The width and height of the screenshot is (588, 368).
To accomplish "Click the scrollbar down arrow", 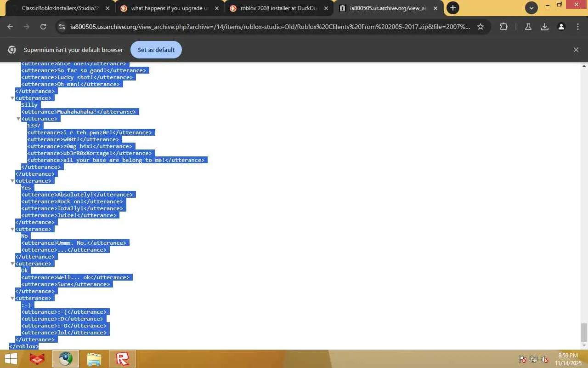I will (584, 346).
